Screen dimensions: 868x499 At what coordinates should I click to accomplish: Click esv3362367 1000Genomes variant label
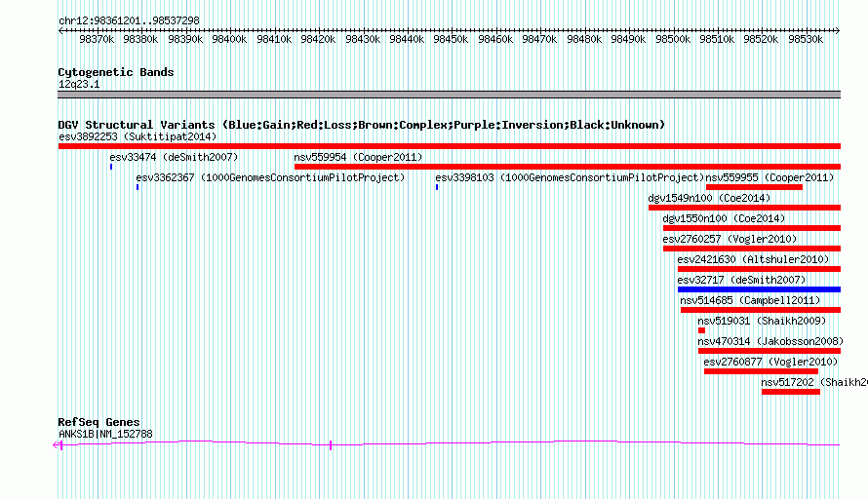coord(271,177)
